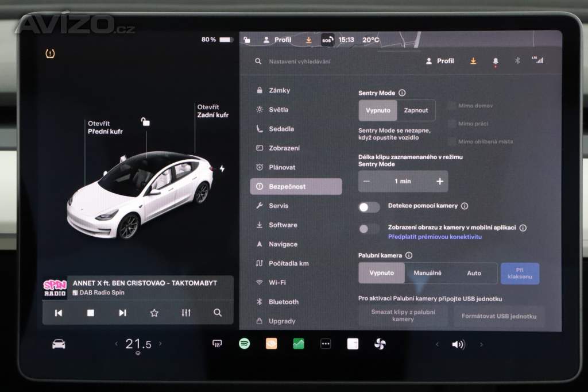The height and width of the screenshot is (392, 588).
Task: Follow the Předplatit prémiovou konektivitu link
Action: click(x=435, y=237)
